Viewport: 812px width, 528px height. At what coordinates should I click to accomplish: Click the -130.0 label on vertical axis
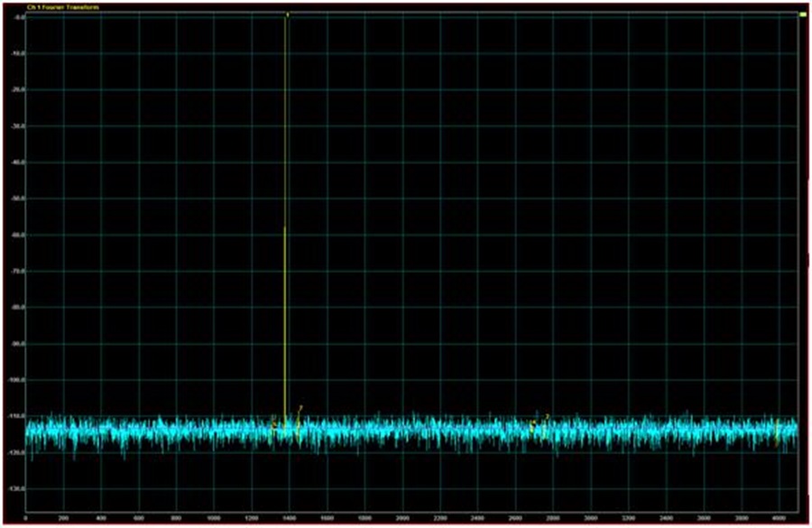(18, 488)
